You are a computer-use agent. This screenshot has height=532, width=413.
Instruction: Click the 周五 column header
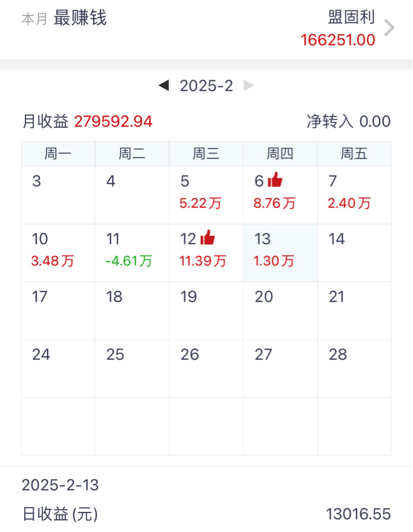click(x=354, y=153)
